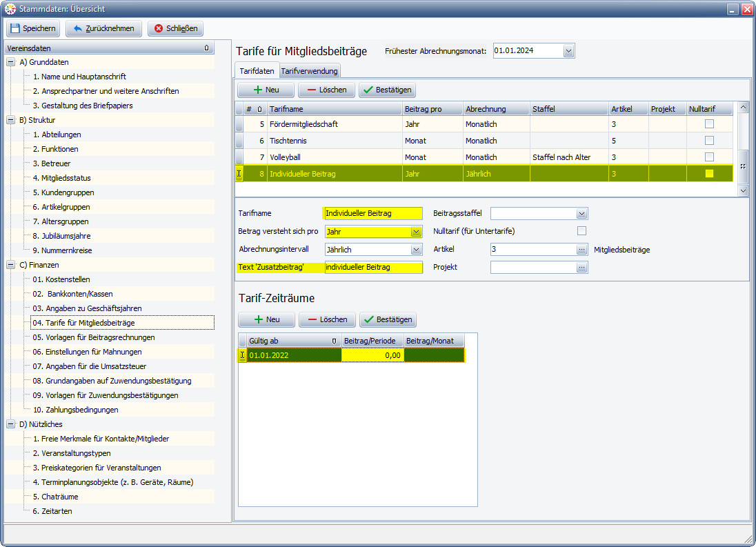Click the pin icon in Vereinsdaten header

tap(207, 48)
